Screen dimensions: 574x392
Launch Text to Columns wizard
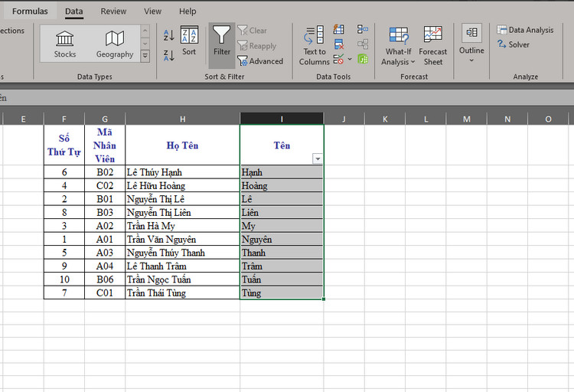click(314, 45)
